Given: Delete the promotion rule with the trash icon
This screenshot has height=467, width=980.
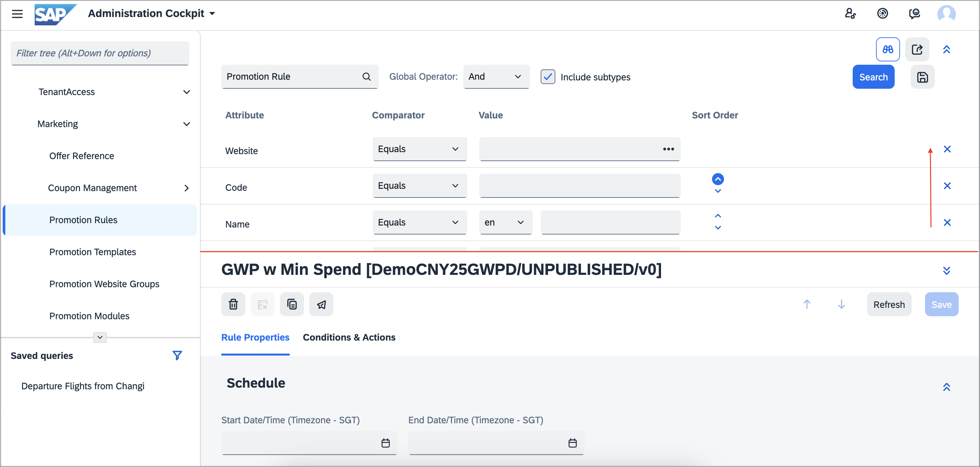Looking at the screenshot, I should pos(233,305).
